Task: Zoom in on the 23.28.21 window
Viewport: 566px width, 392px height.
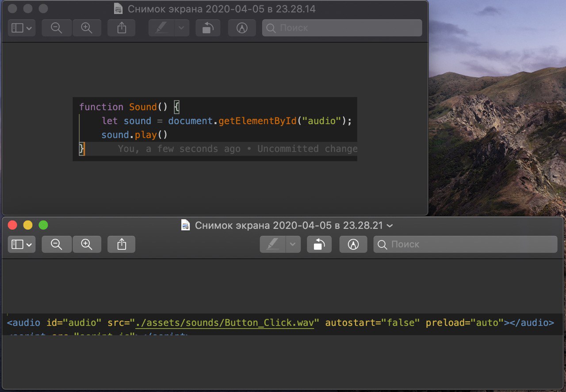Action: [x=87, y=244]
